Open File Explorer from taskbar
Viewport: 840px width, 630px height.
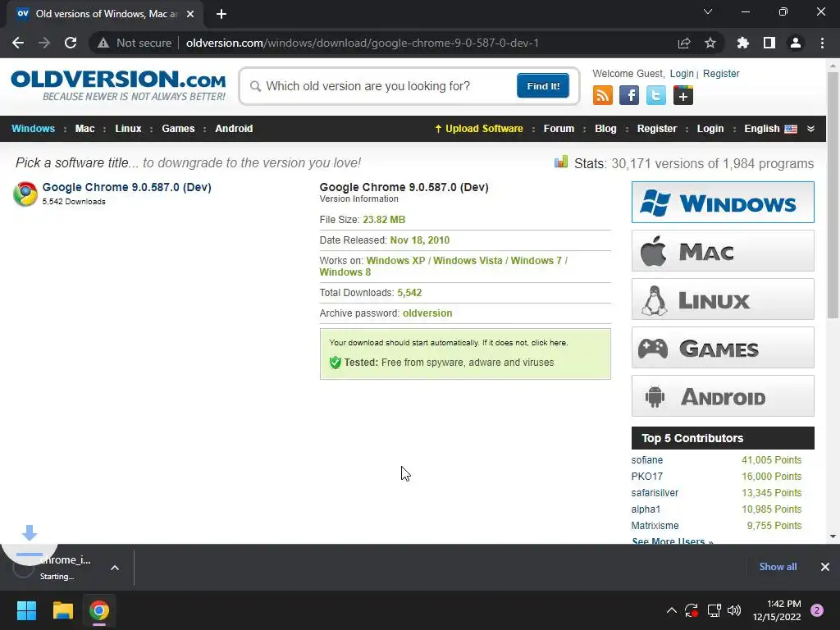coord(62,610)
